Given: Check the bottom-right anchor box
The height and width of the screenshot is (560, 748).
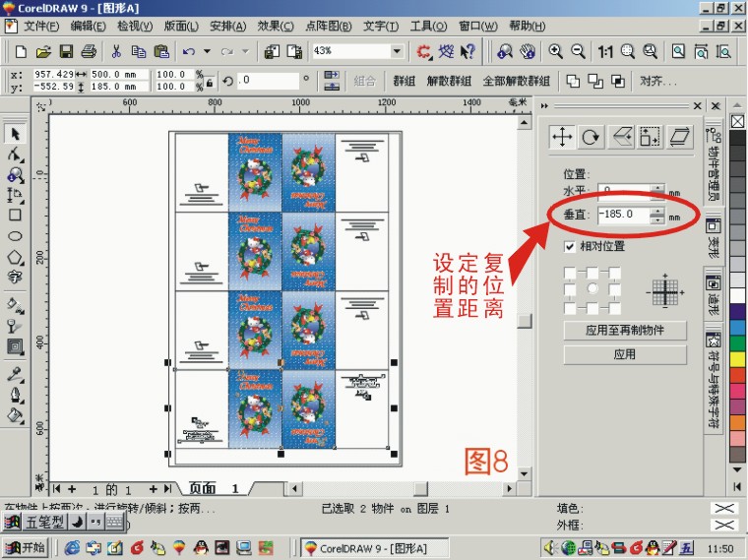Looking at the screenshot, I should click(614, 309).
